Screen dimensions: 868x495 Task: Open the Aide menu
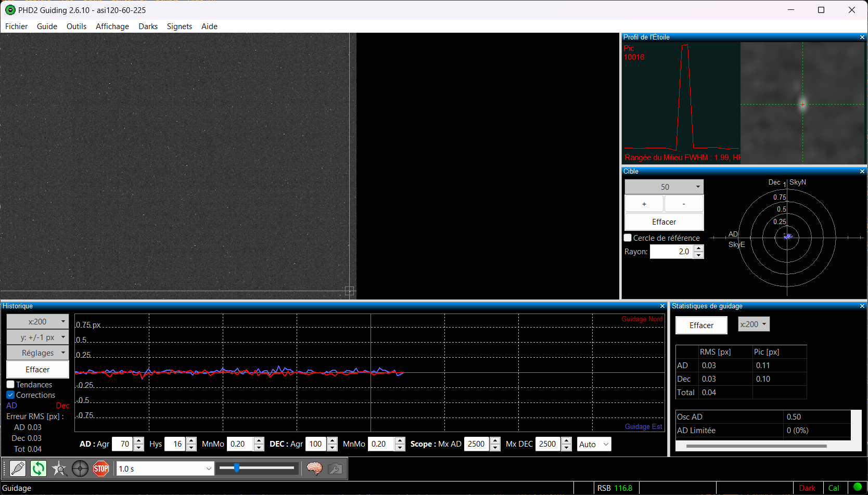[209, 27]
